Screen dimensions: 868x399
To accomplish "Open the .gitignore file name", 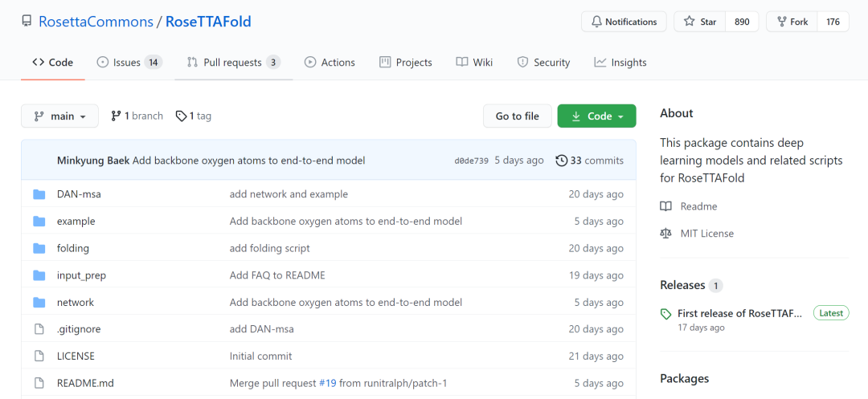I will 79,329.
